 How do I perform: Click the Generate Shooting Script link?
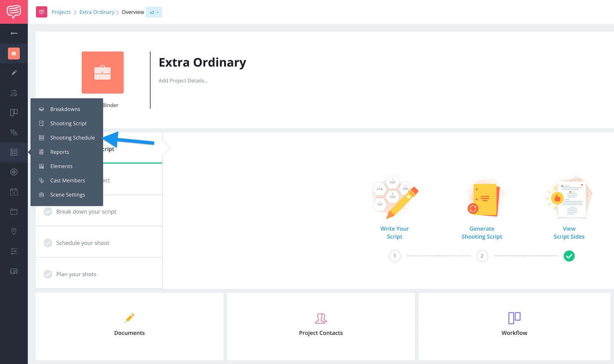tap(482, 232)
